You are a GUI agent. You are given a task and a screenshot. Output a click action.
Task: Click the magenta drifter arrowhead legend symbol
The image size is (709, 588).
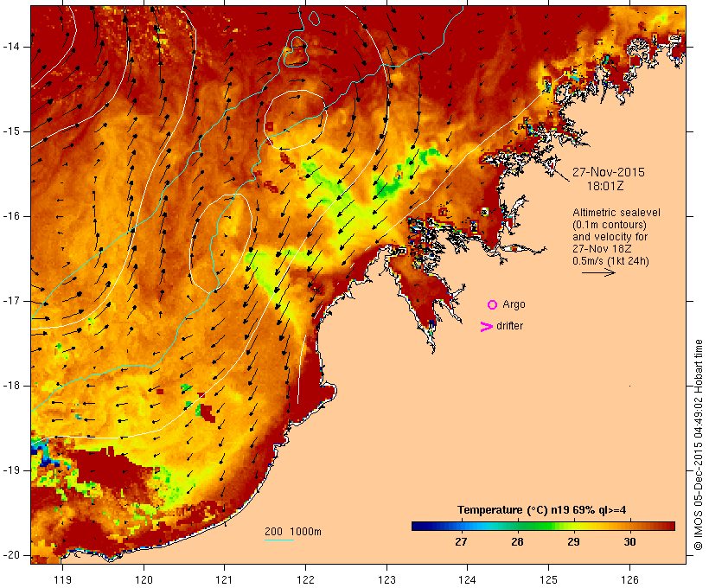point(487,327)
